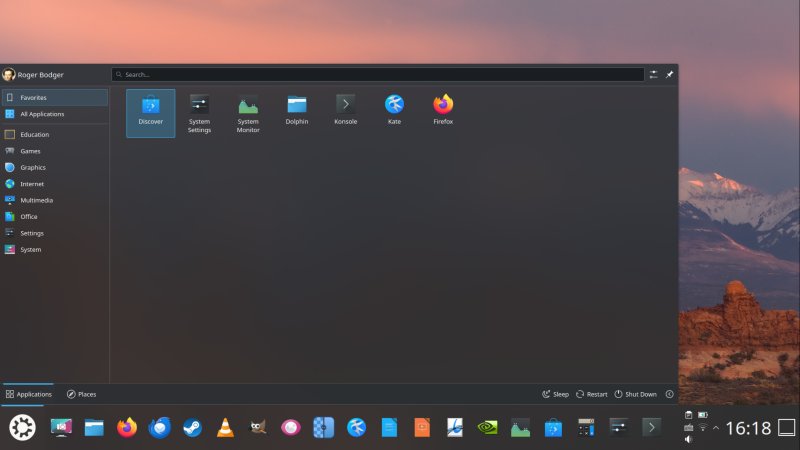Open volume control in system tray

[x=689, y=439]
